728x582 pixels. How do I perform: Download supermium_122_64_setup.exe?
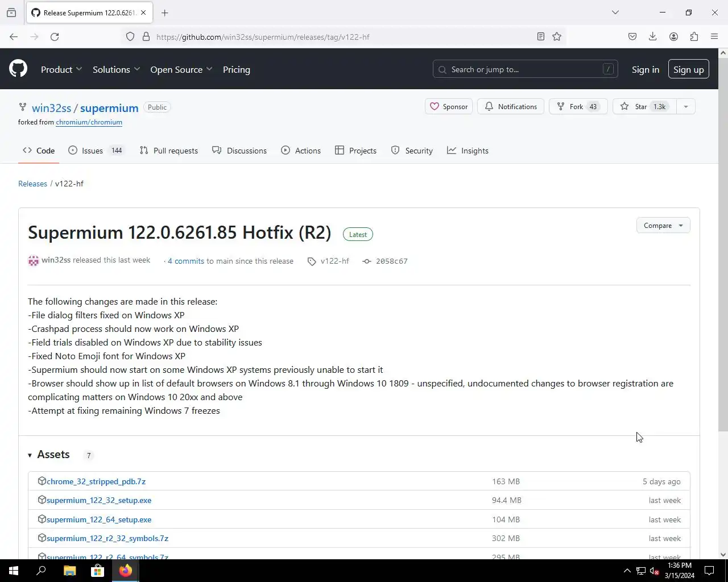click(x=99, y=519)
